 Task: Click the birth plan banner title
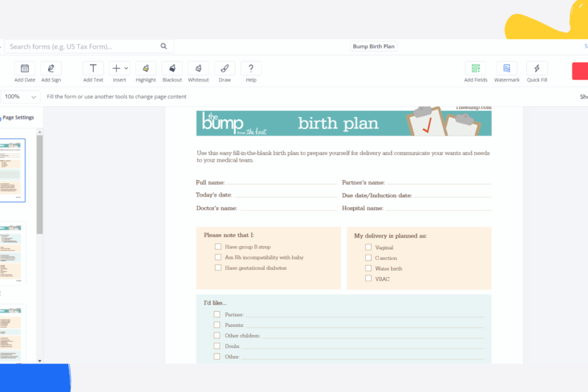click(x=338, y=123)
